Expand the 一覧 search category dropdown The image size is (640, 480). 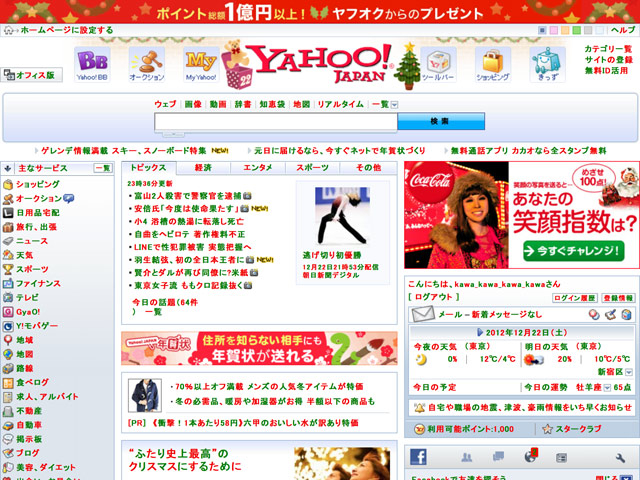click(394, 105)
